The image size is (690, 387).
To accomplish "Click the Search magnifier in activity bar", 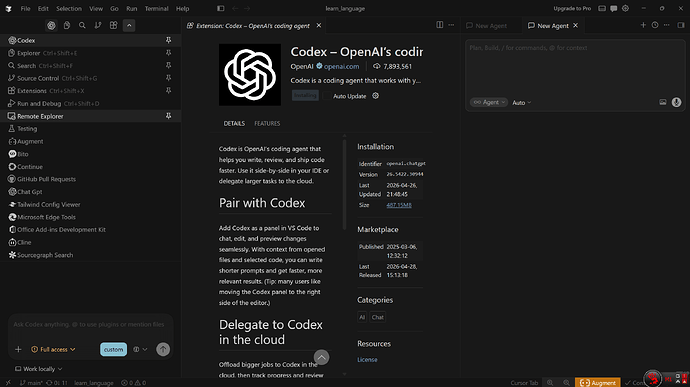I will (82, 26).
